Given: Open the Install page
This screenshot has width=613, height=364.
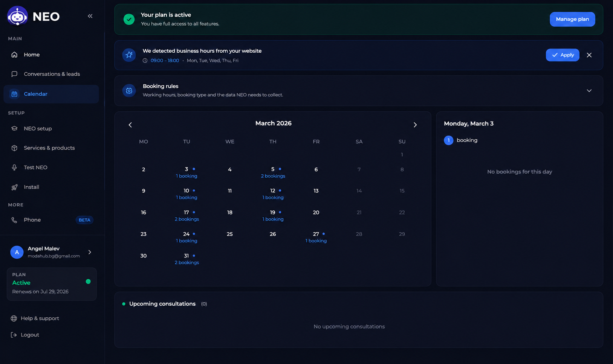Looking at the screenshot, I should pos(51,187).
